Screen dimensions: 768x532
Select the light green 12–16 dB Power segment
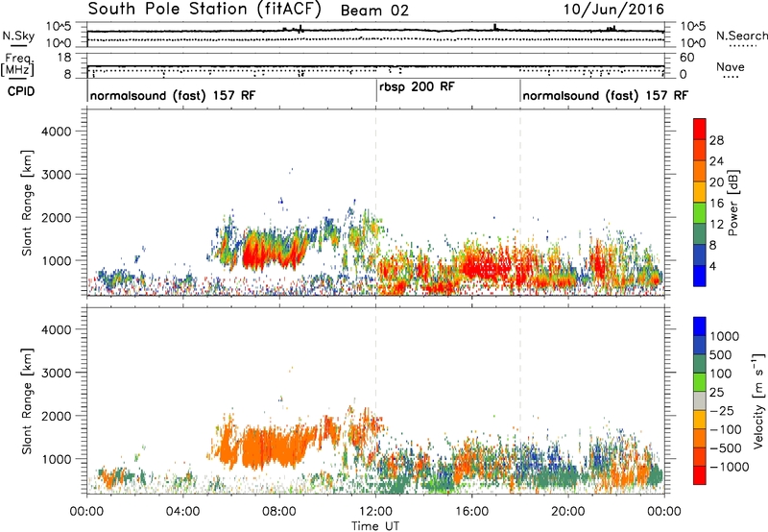pos(700,212)
